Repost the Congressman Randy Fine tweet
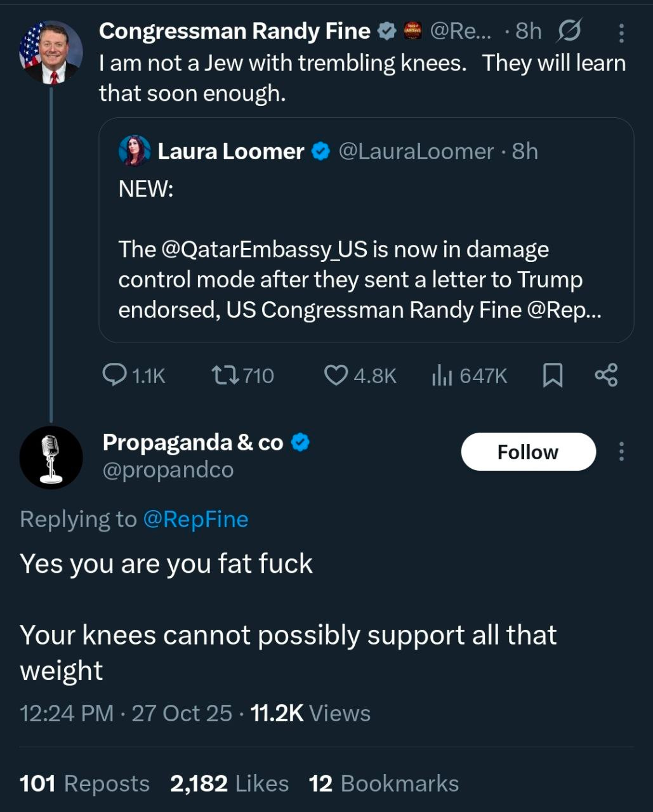The height and width of the screenshot is (812, 653). coord(226,376)
